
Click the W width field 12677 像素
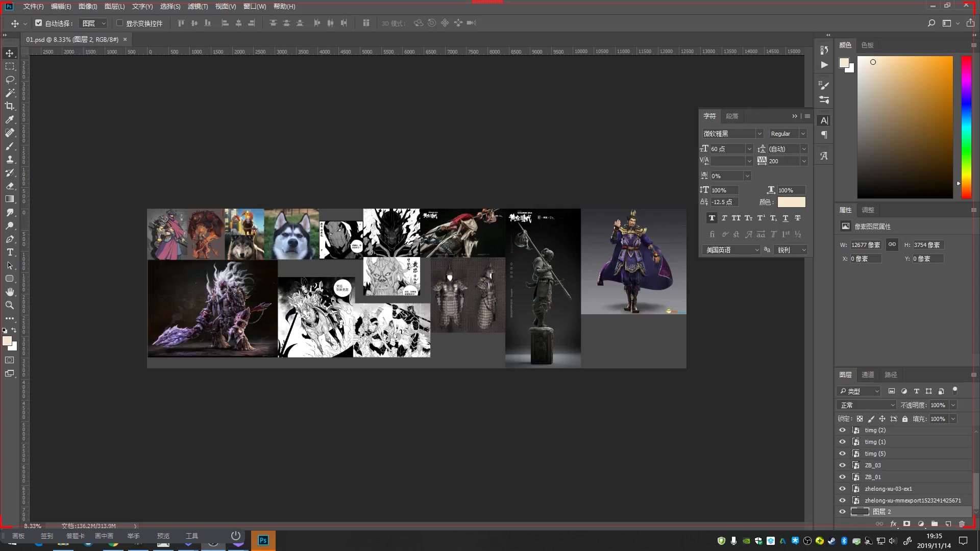pos(866,245)
